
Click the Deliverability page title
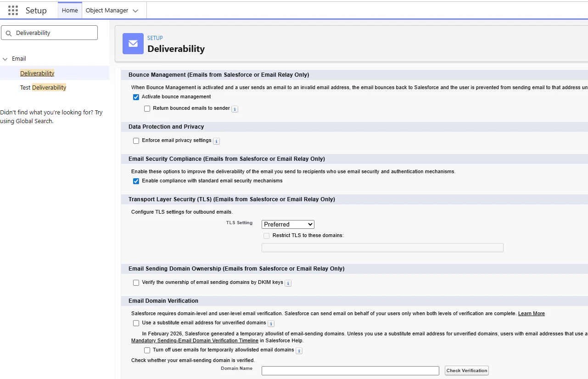click(176, 49)
